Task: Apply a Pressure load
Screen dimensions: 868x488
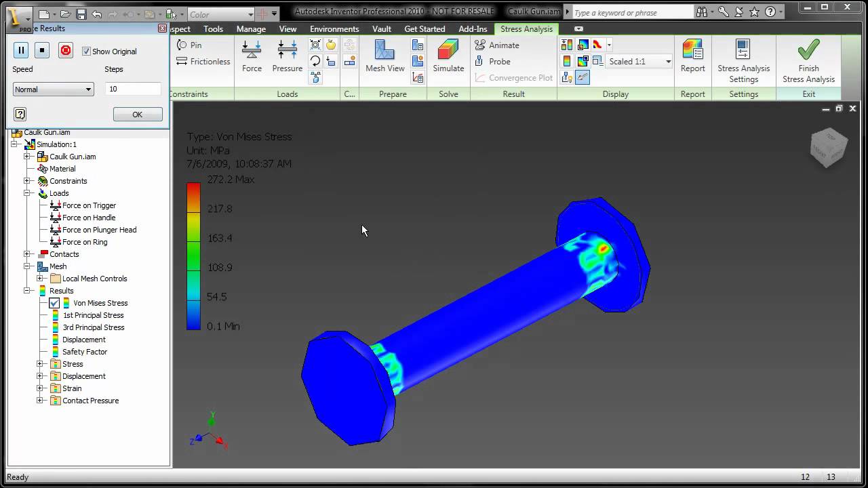Action: tap(288, 56)
